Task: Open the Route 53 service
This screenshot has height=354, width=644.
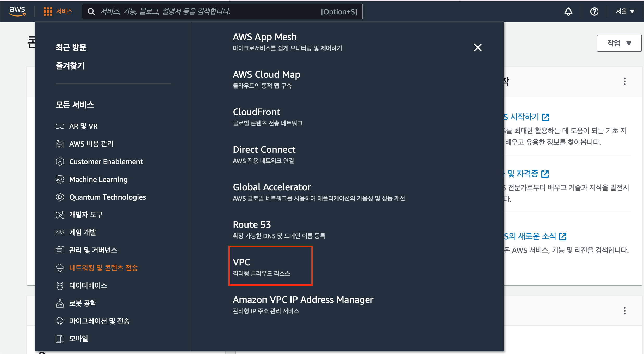Action: [252, 224]
